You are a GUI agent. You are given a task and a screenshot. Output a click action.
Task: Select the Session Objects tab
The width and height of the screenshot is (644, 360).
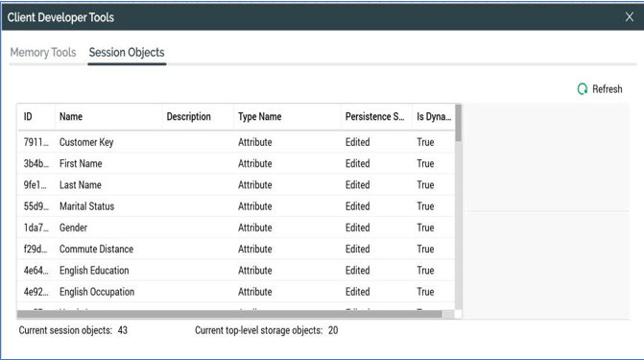pyautogui.click(x=127, y=53)
